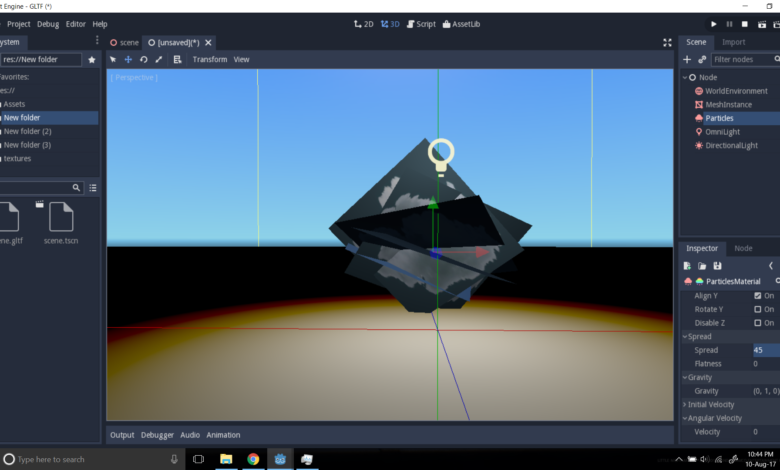Screen dimensions: 780x470
Task: Check the Disable Z checkbox
Action: (x=758, y=323)
